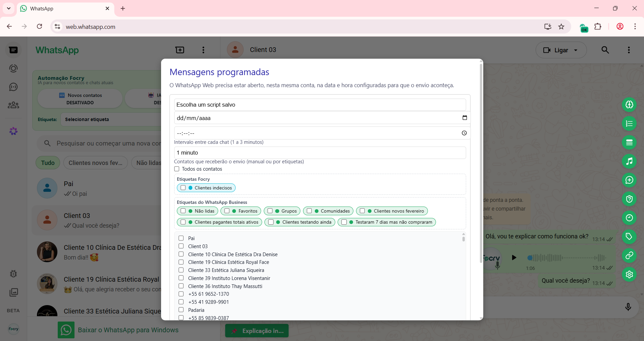Image resolution: width=644 pixels, height=341 pixels.
Task: Tick the checkbox for Client 03
Action: (181, 246)
